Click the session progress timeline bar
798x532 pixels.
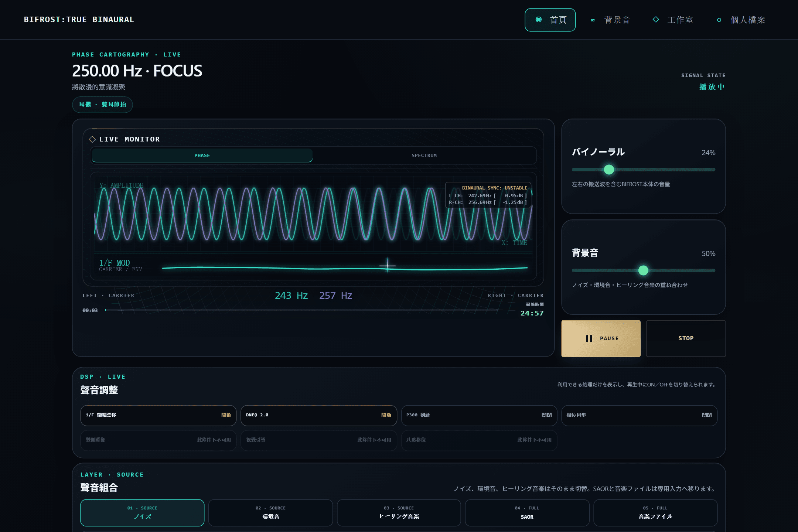(x=310, y=310)
